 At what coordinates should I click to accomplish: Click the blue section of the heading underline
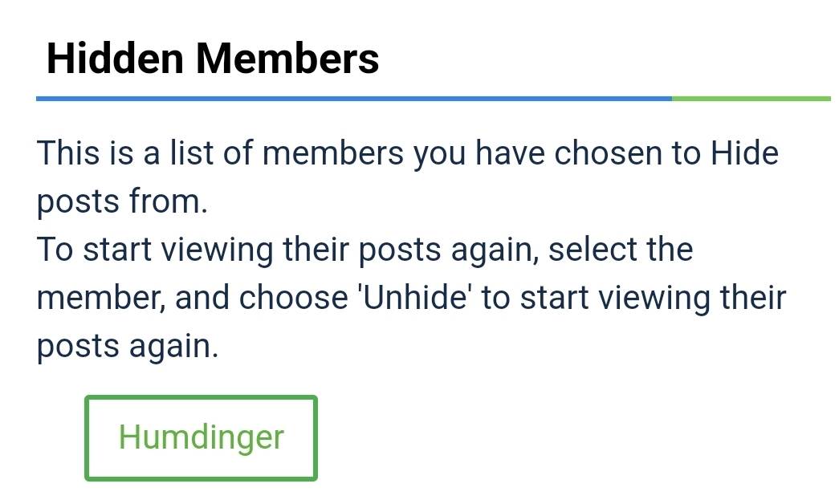tap(353, 99)
